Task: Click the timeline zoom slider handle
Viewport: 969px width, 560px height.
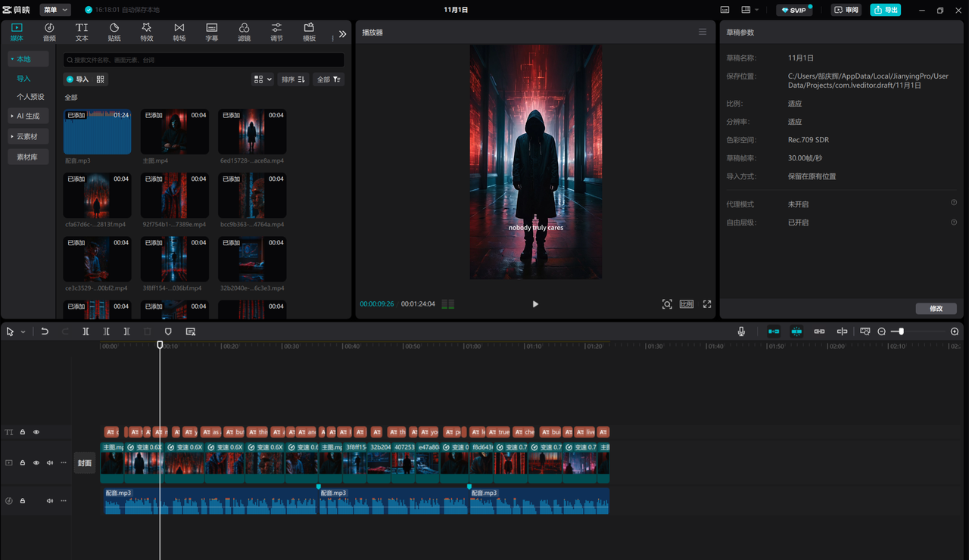Action: point(901,331)
